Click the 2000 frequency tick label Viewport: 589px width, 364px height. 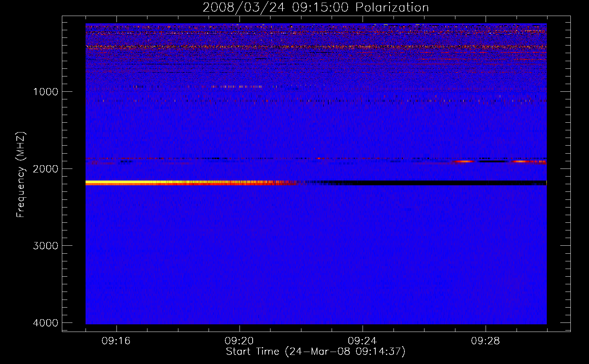(46, 169)
